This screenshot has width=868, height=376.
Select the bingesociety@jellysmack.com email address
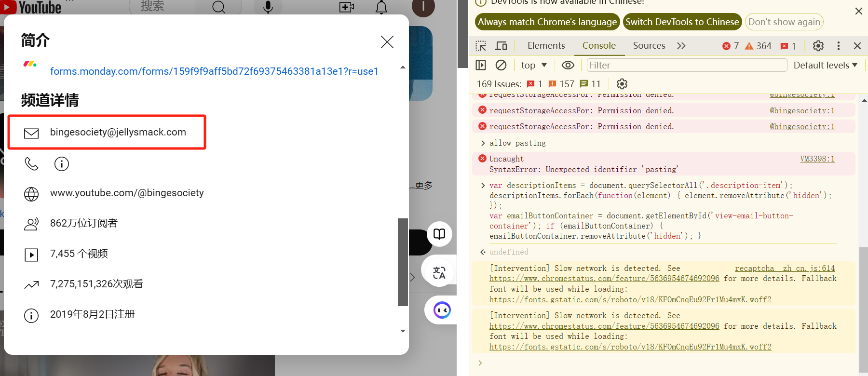(118, 132)
